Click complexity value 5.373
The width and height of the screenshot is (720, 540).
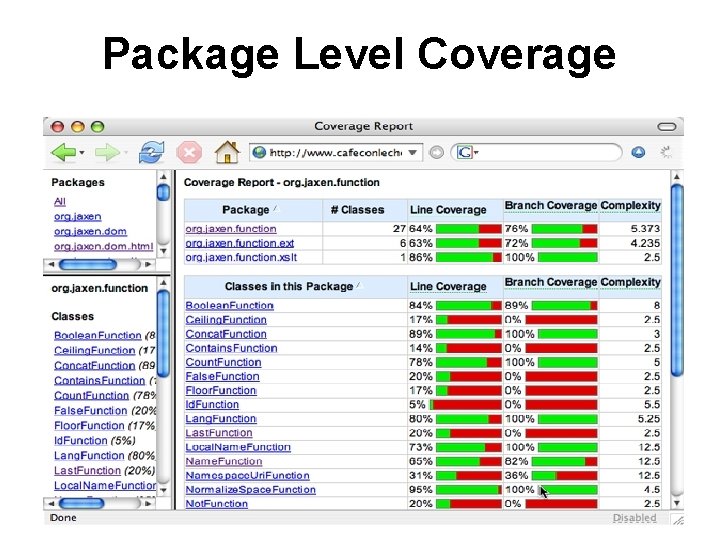tap(645, 229)
